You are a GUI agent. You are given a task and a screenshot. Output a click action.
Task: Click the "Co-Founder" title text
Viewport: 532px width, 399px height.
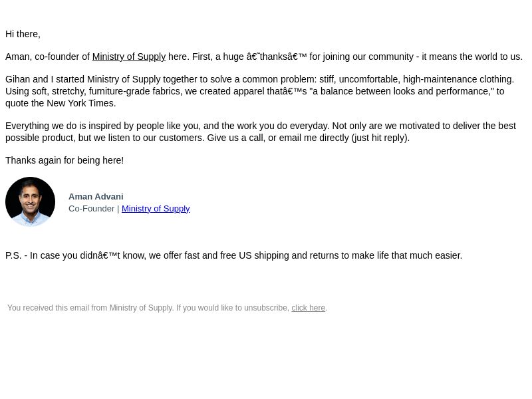click(91, 209)
